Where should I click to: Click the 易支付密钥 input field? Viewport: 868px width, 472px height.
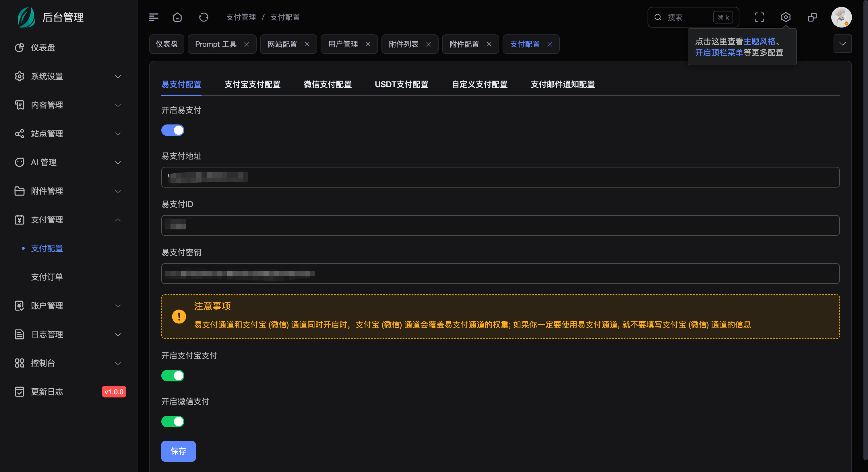tap(500, 273)
